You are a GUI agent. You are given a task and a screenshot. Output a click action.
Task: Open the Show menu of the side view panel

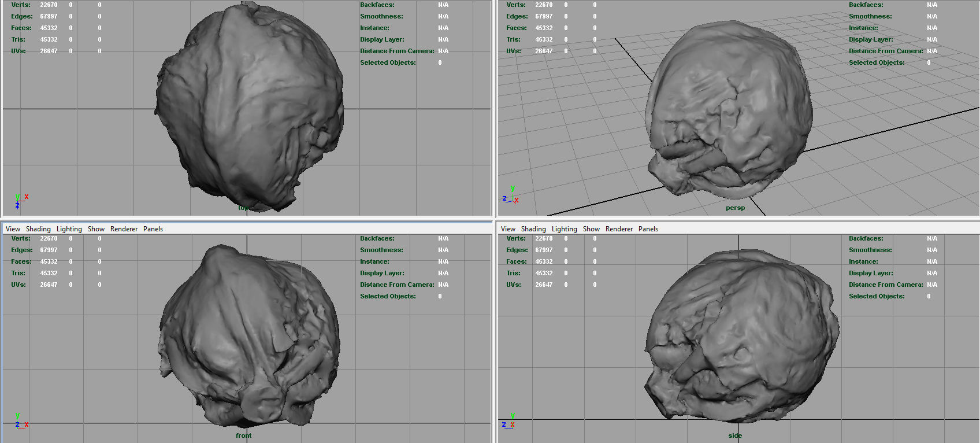(x=591, y=229)
